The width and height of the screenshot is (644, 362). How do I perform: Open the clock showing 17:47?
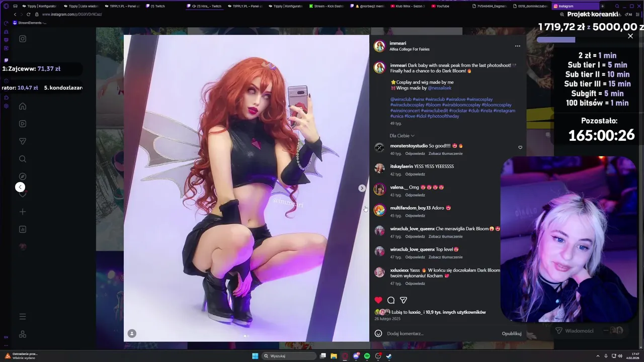click(x=632, y=356)
